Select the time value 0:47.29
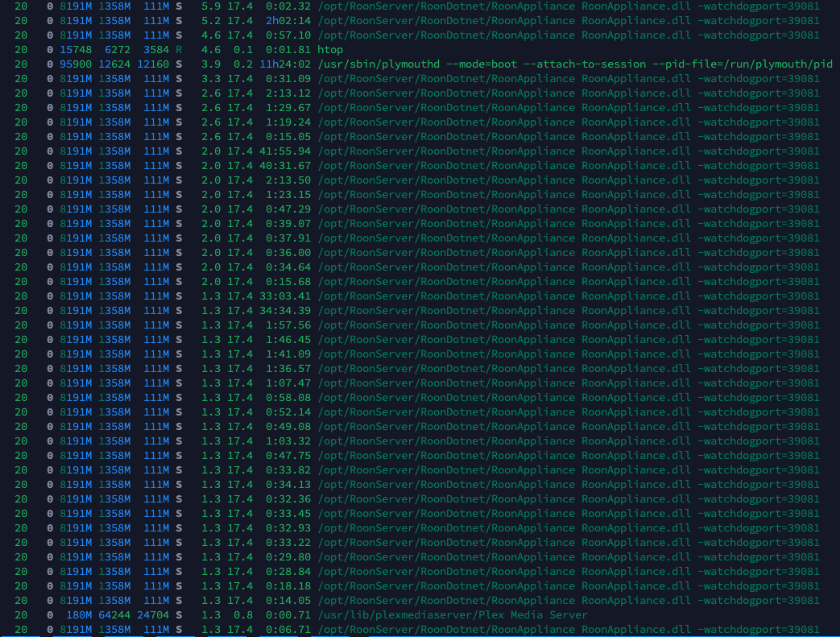 click(288, 209)
